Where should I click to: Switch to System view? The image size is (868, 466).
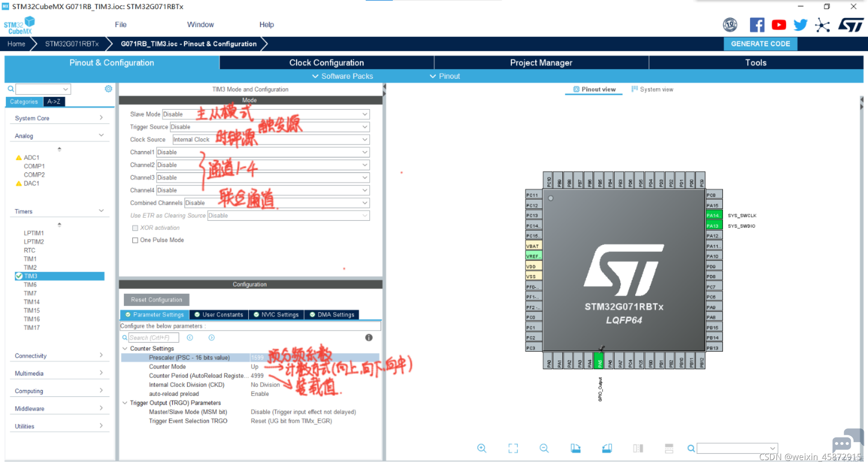(x=652, y=90)
